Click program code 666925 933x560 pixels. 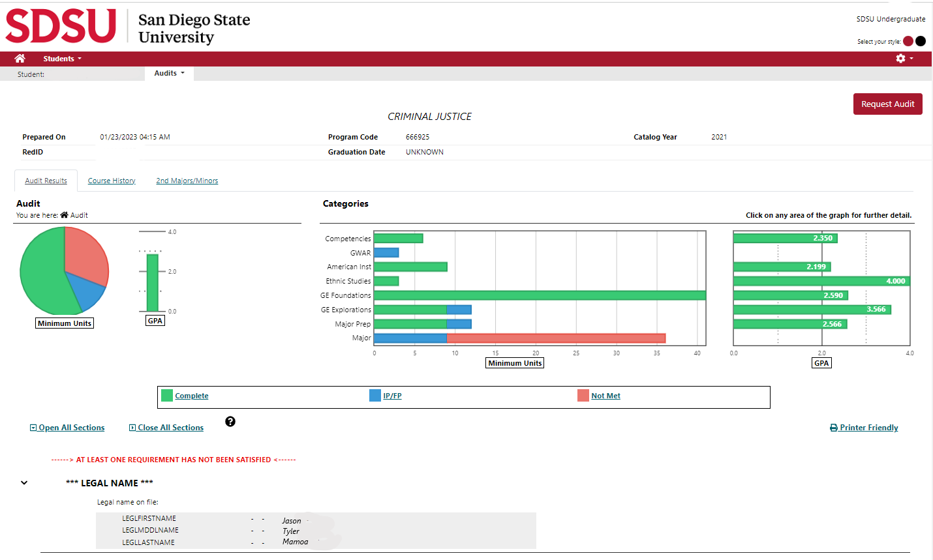(418, 137)
